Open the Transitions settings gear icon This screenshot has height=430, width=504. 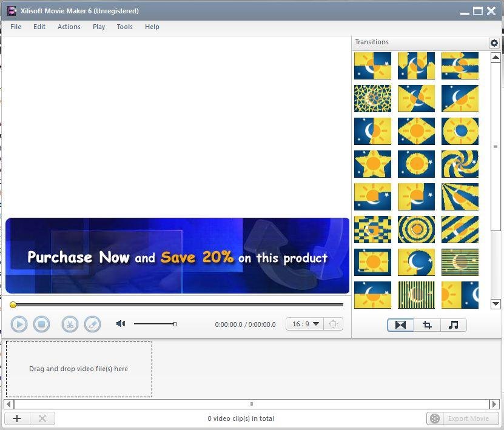click(x=494, y=43)
